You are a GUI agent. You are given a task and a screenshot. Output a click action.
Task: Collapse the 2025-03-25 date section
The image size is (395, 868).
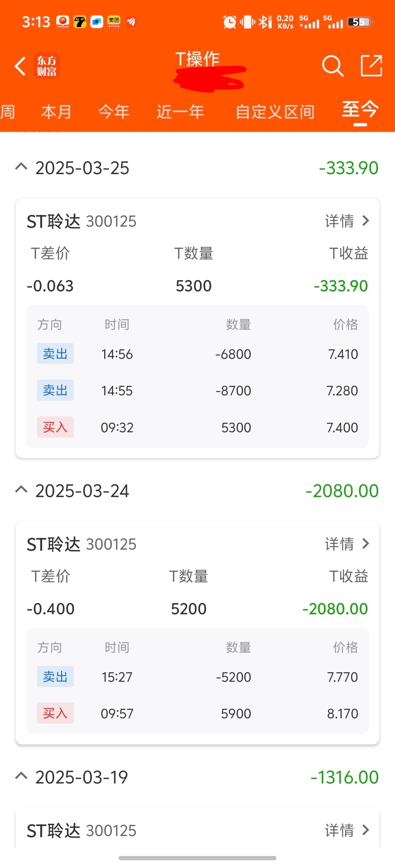point(21,167)
